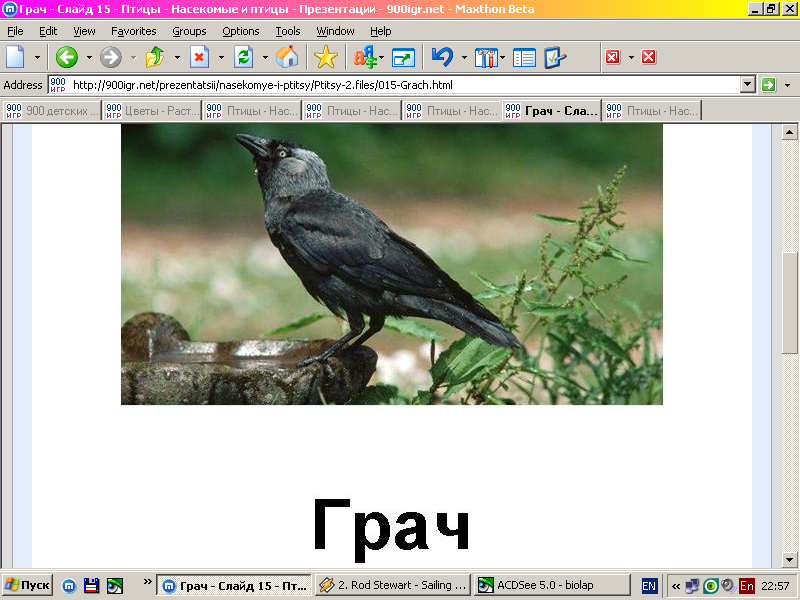Screen dimensions: 800x600
Task: Open Favorites star icon
Action: click(x=326, y=57)
